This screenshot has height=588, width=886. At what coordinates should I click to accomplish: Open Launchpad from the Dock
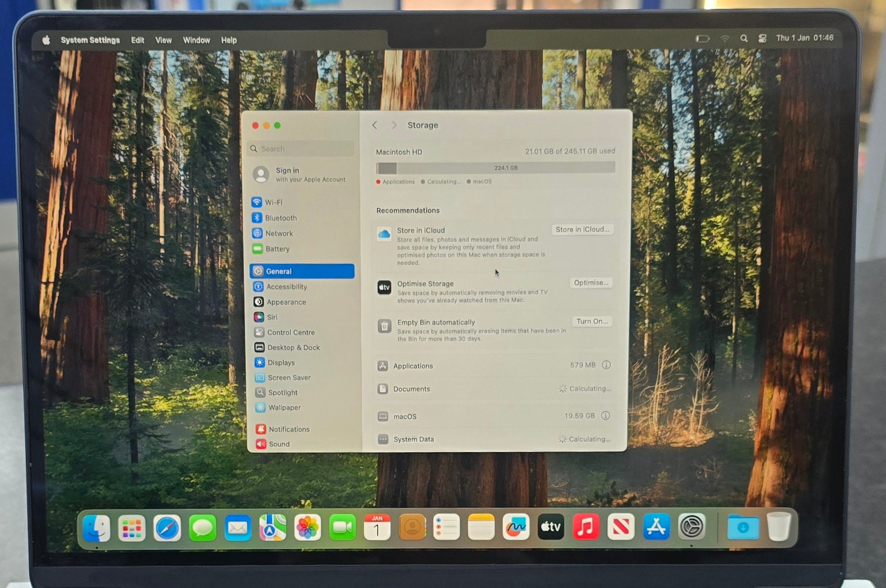[132, 528]
